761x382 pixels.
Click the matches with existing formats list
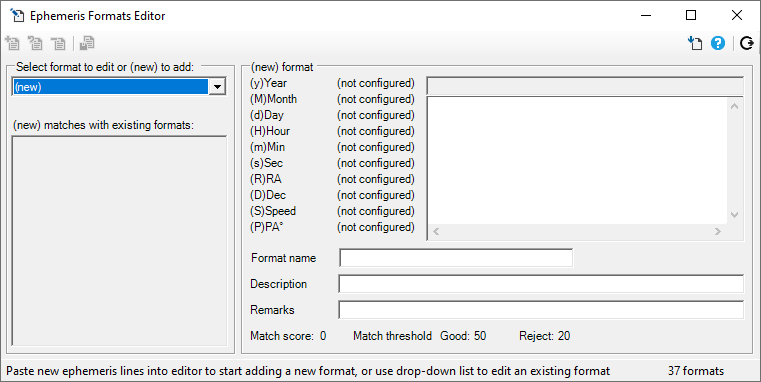119,241
